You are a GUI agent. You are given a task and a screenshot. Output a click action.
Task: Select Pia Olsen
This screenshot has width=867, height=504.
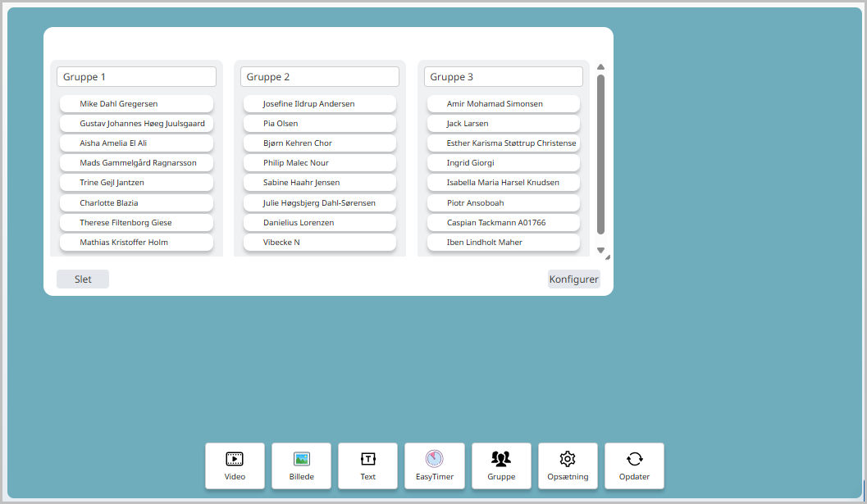[x=320, y=124]
